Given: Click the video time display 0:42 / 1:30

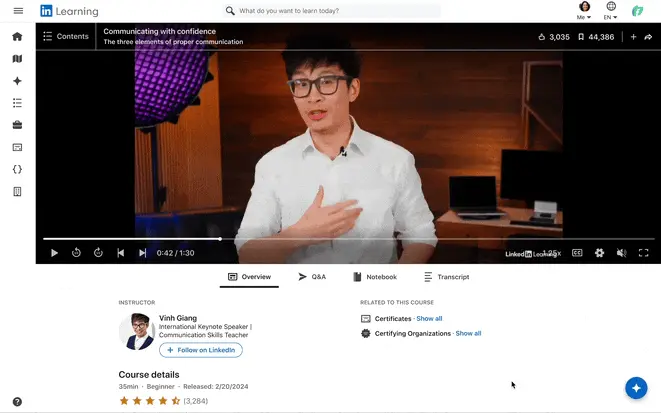Looking at the screenshot, I should (175, 253).
